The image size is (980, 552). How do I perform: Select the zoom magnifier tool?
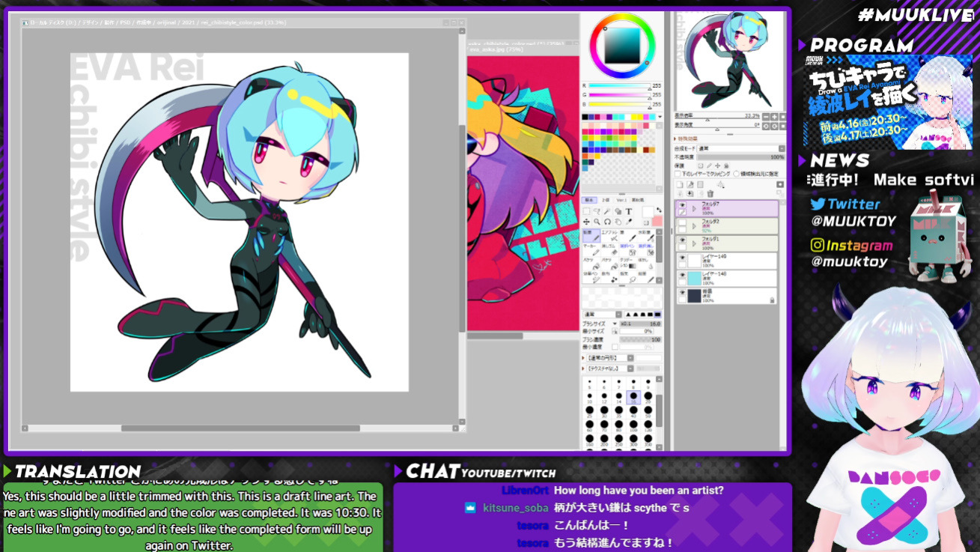(x=597, y=222)
